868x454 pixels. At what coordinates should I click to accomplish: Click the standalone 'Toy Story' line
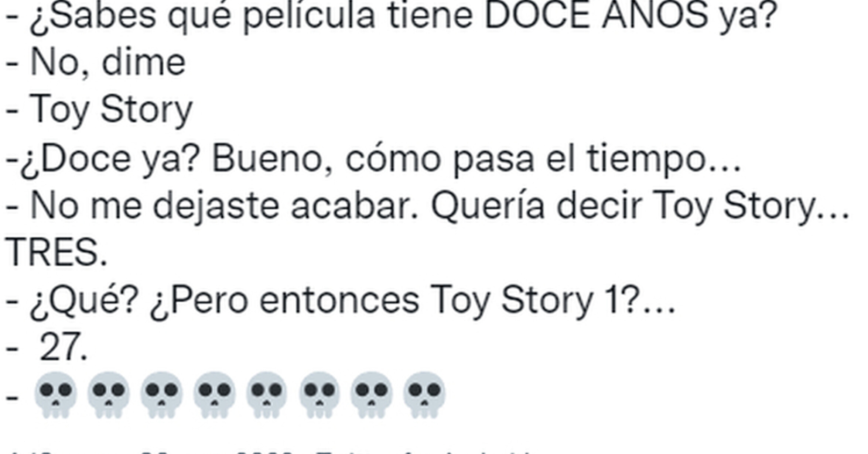[99, 110]
